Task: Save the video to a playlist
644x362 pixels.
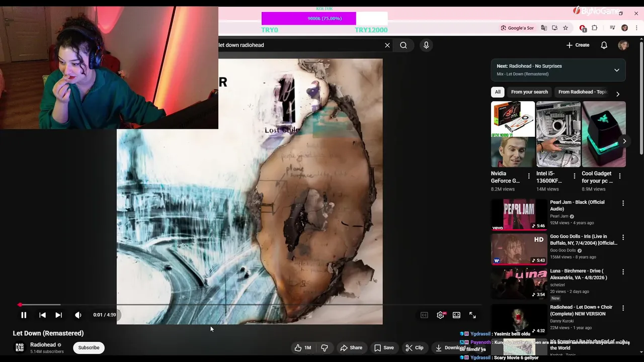Action: (384, 347)
